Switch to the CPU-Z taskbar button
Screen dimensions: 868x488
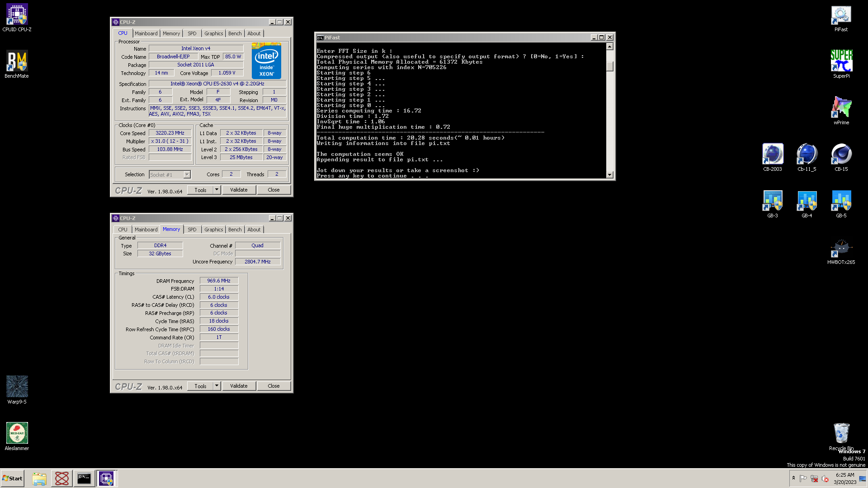[x=107, y=479]
